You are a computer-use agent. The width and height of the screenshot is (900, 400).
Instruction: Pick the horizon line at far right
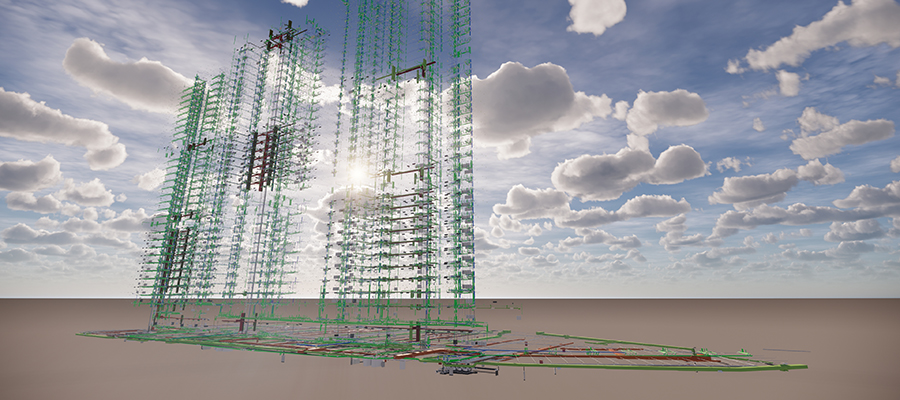pyautogui.click(x=870, y=297)
